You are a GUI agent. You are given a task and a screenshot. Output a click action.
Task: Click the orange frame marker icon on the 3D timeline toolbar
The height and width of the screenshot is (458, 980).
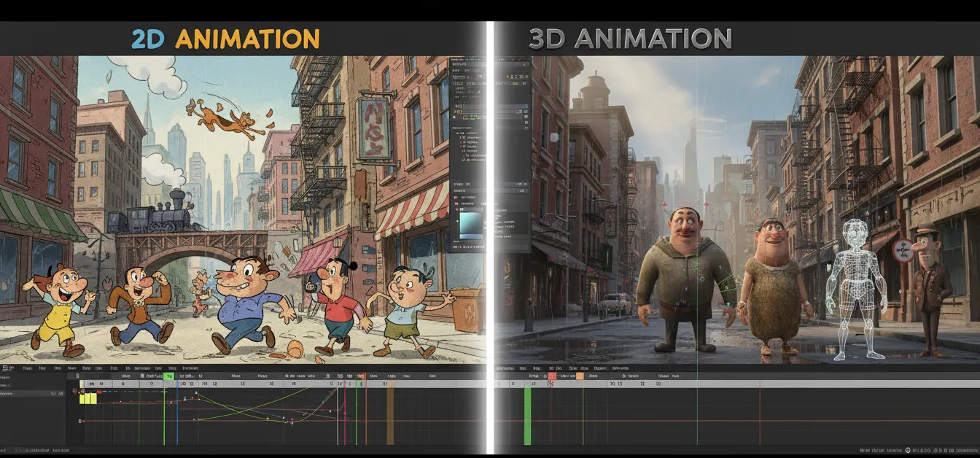[578, 376]
